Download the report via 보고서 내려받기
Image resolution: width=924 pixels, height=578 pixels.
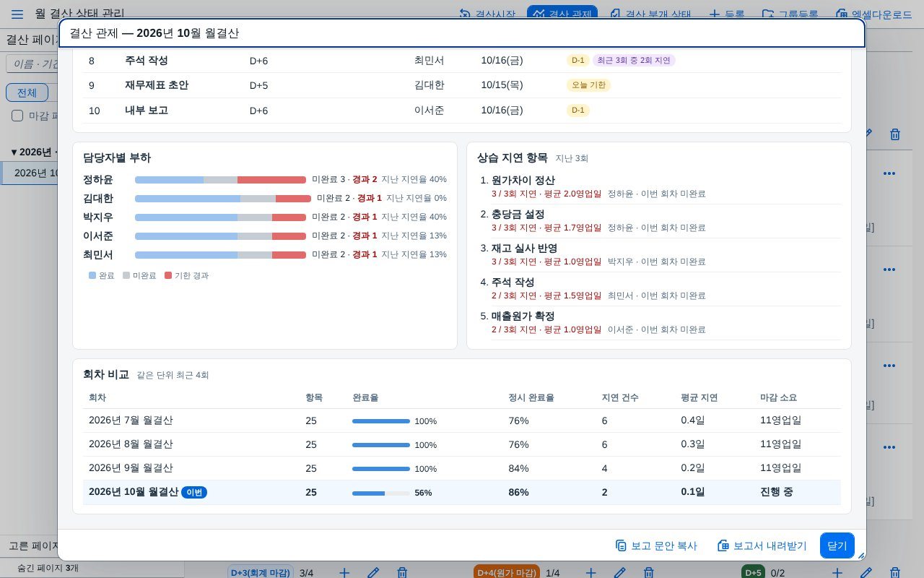coord(762,545)
